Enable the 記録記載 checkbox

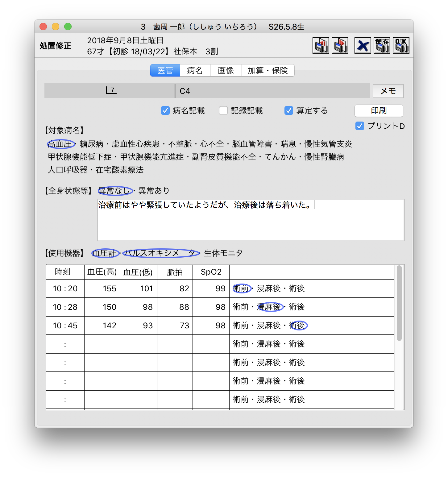click(223, 110)
